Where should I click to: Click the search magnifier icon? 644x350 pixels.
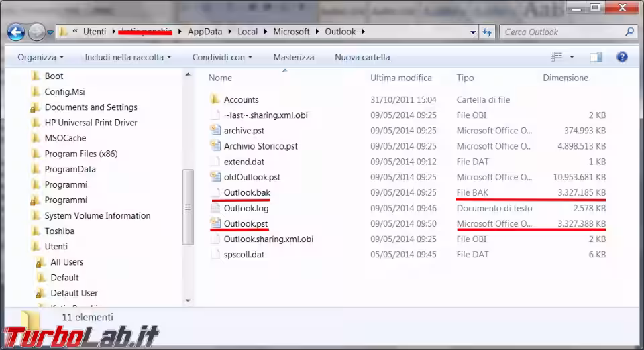629,32
